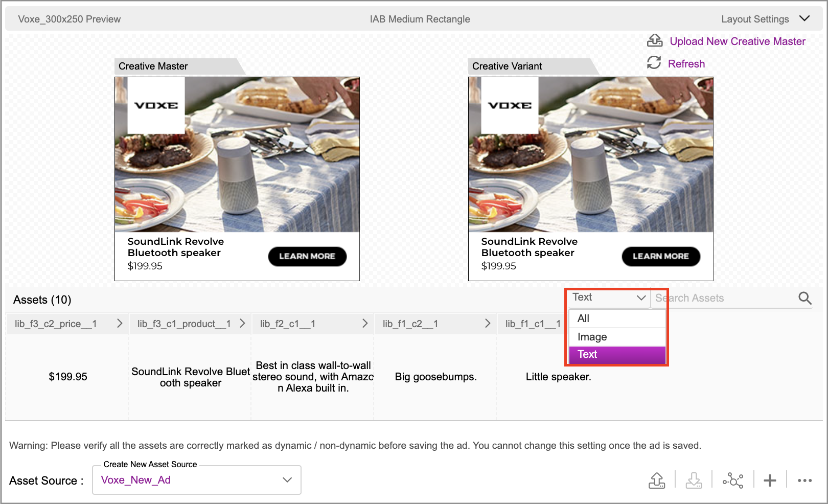This screenshot has height=504, width=828.
Task: Click the $199.95 price in Creative Variant ad
Action: [499, 266]
